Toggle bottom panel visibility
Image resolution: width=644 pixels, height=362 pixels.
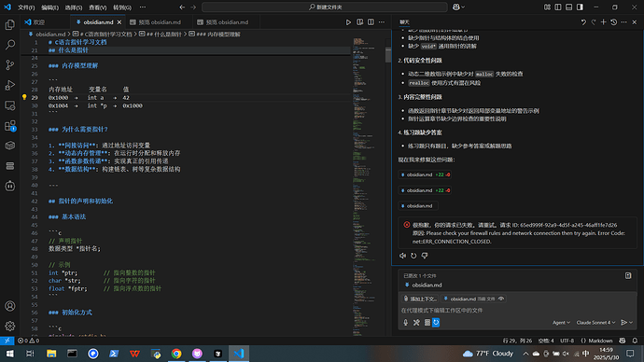click(568, 7)
